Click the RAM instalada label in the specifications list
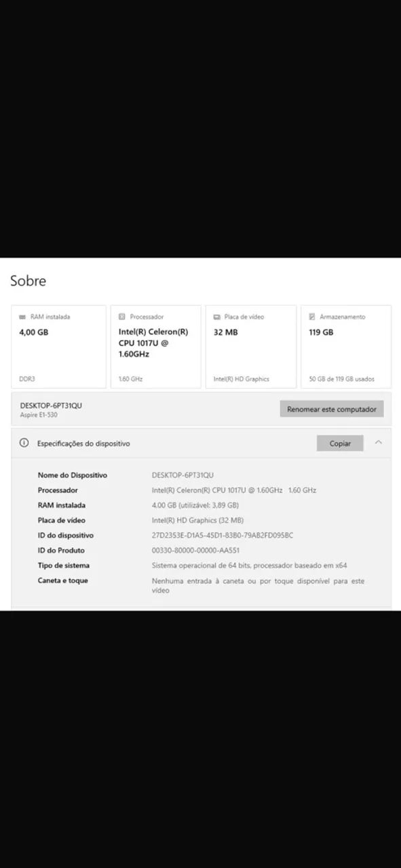This screenshot has width=401, height=868. [61, 505]
